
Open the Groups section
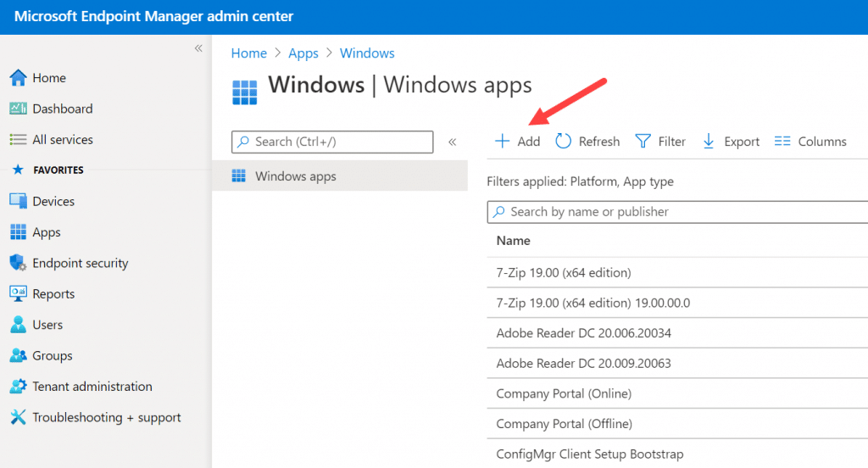[53, 355]
